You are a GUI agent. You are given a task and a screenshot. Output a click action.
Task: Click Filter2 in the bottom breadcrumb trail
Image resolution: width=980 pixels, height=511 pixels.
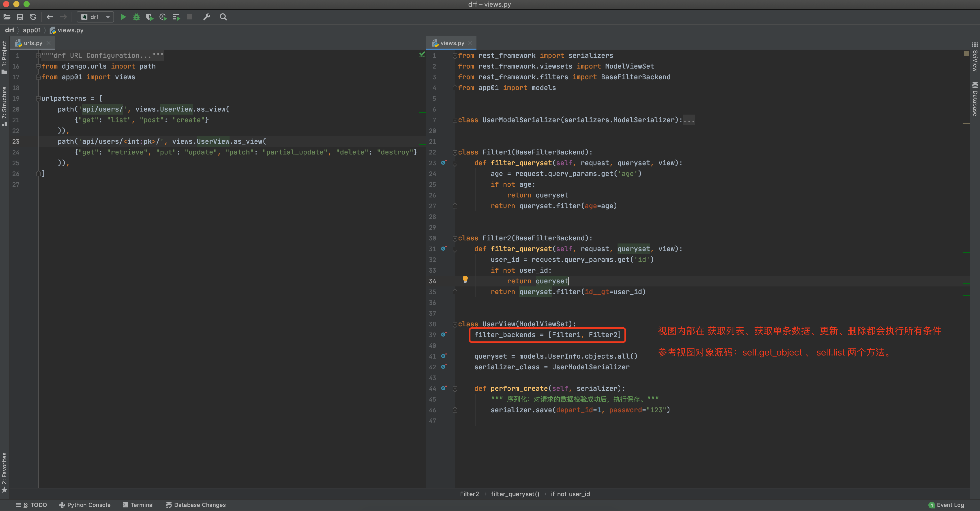point(470,494)
